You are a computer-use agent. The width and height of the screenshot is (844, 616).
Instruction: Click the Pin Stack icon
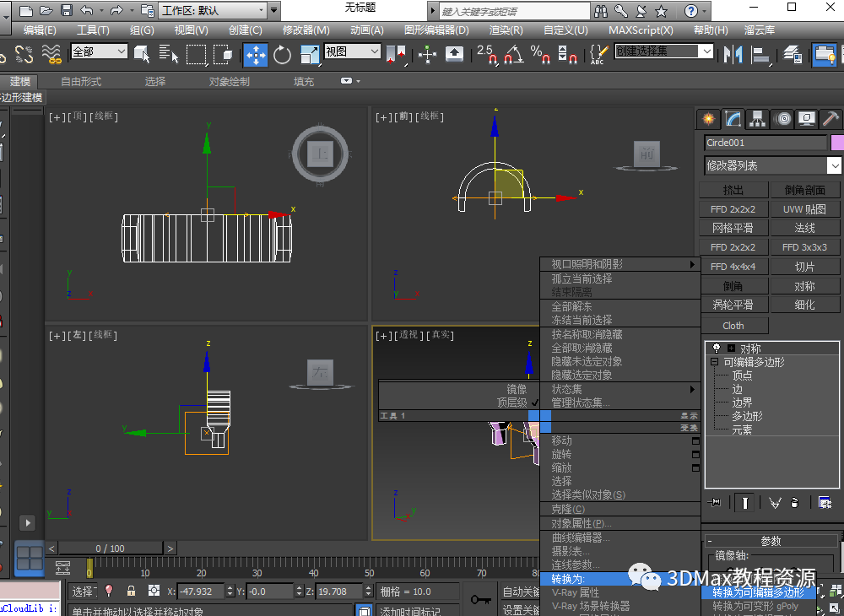point(716,503)
